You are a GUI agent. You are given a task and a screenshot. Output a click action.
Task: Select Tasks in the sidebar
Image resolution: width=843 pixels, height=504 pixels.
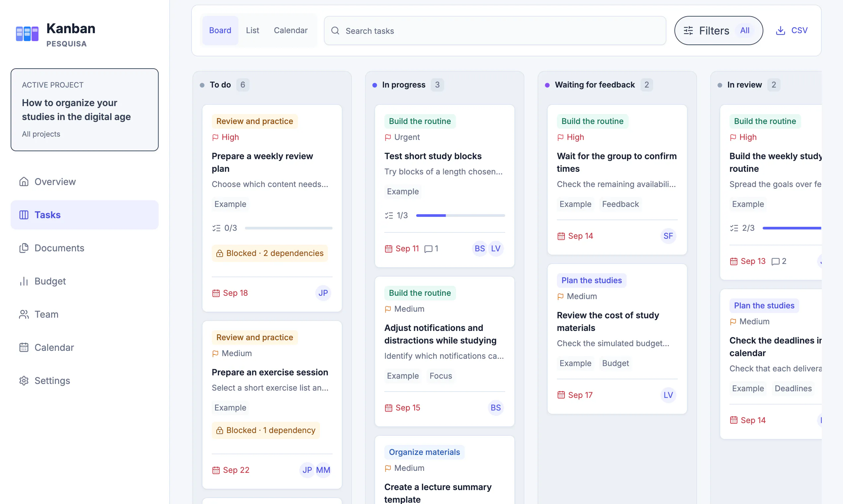click(84, 215)
